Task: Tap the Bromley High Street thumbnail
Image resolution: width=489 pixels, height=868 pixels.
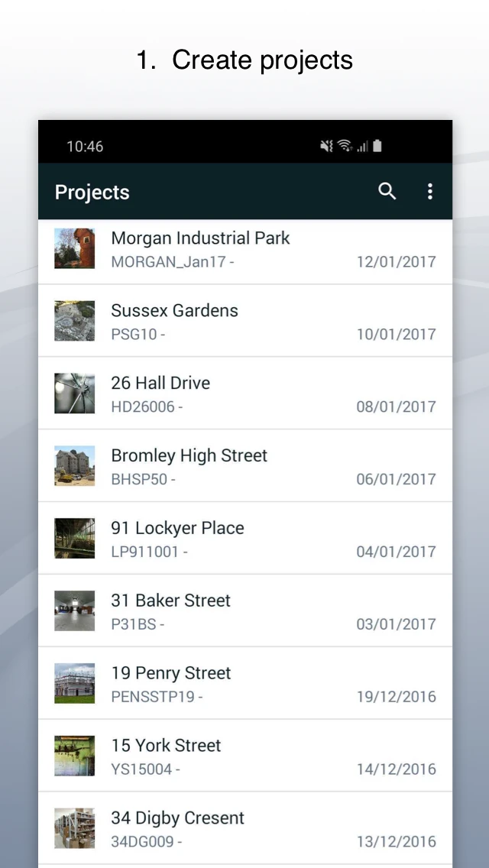Action: [x=75, y=466]
